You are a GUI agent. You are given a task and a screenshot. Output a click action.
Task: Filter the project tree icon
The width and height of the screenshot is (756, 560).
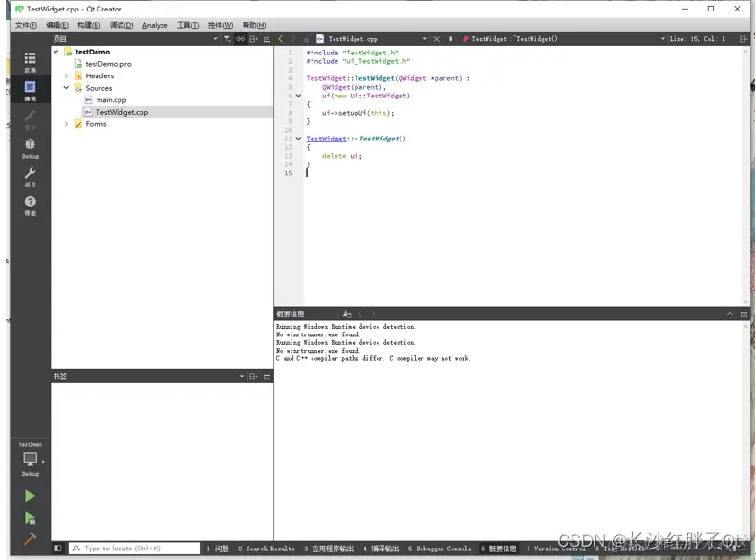coord(227,39)
